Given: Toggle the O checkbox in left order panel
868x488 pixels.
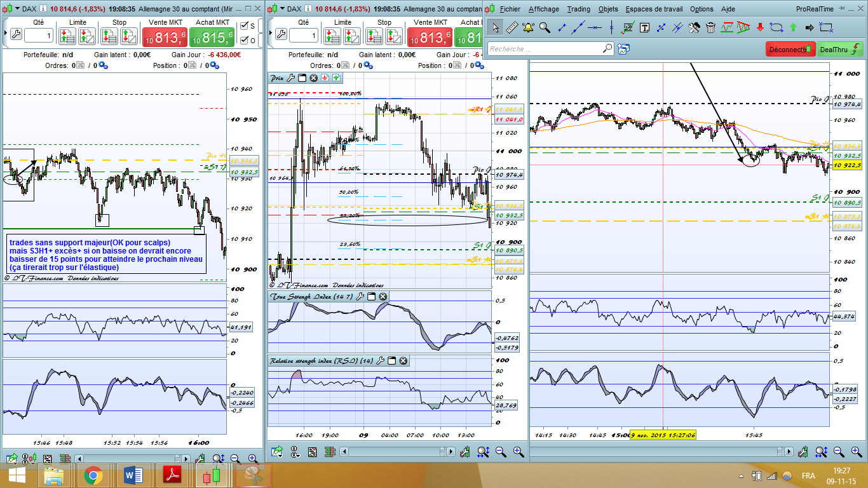Looking at the screenshot, I should tap(244, 41).
